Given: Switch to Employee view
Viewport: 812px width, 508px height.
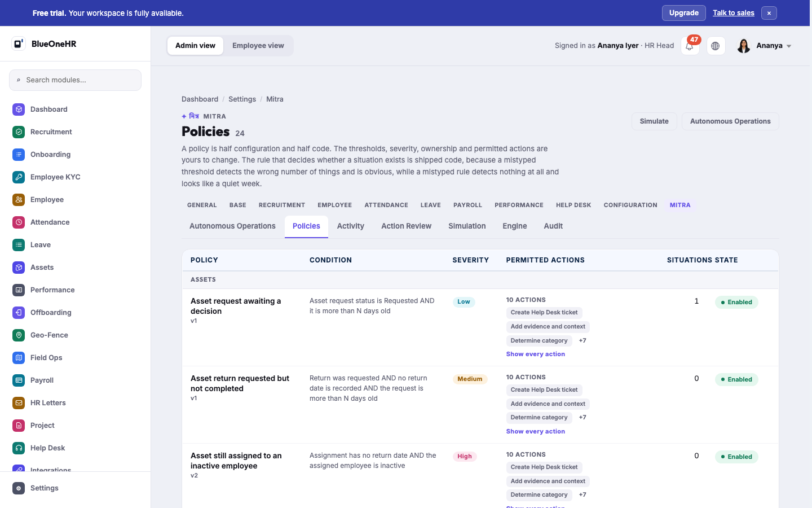Looking at the screenshot, I should pyautogui.click(x=258, y=46).
